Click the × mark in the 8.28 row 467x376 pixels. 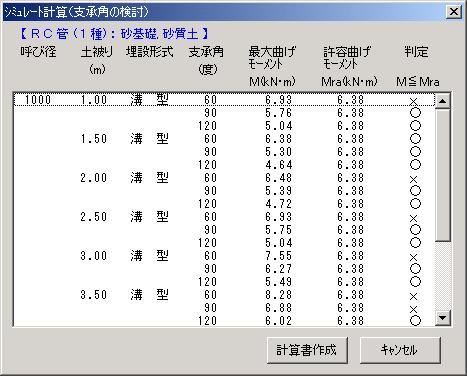pyautogui.click(x=413, y=296)
